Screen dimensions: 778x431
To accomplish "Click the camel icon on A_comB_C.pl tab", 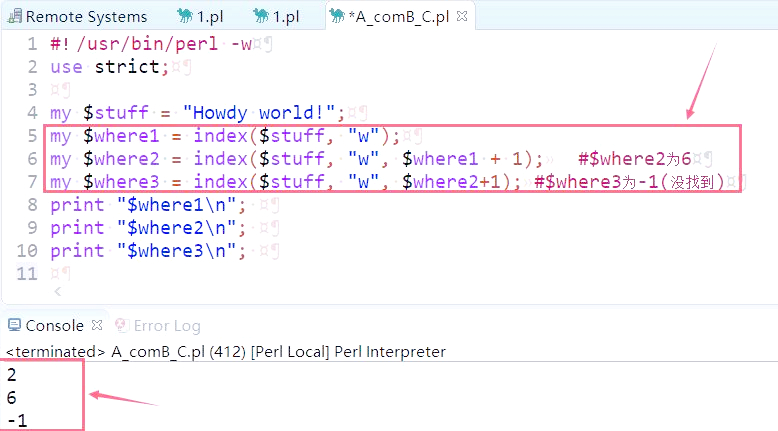I will pos(337,16).
